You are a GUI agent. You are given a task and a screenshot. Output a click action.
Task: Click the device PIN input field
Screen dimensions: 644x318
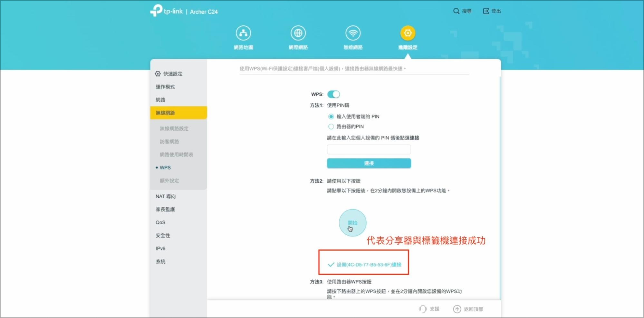click(x=369, y=149)
